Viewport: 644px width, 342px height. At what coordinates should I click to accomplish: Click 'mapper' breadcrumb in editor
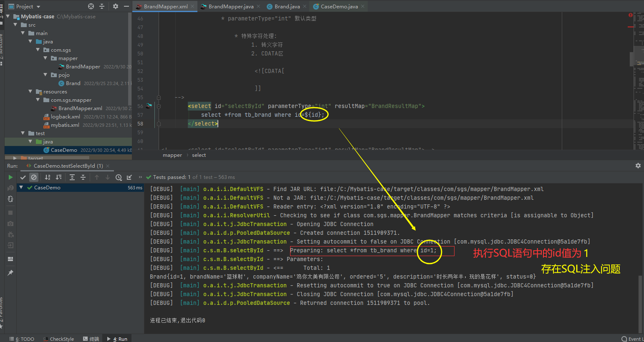tap(172, 155)
